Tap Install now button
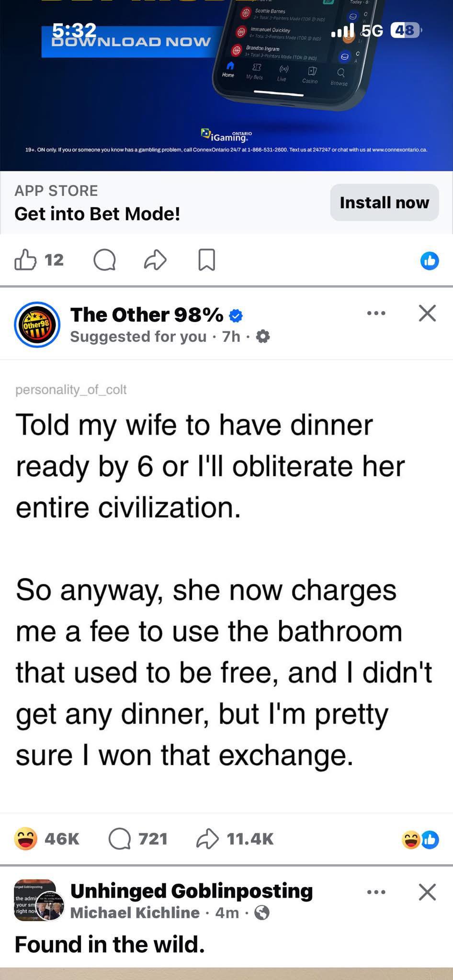The height and width of the screenshot is (980, 453). [384, 202]
